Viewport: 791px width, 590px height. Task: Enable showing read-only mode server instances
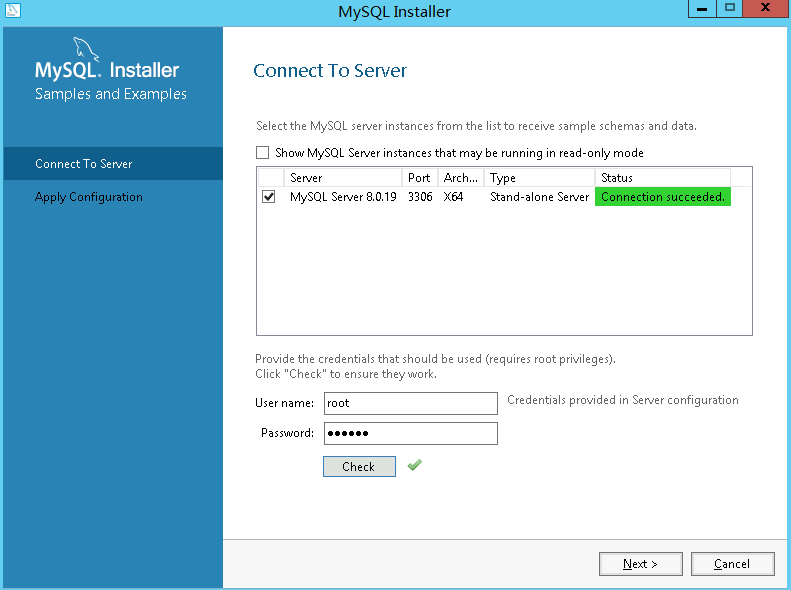[262, 152]
